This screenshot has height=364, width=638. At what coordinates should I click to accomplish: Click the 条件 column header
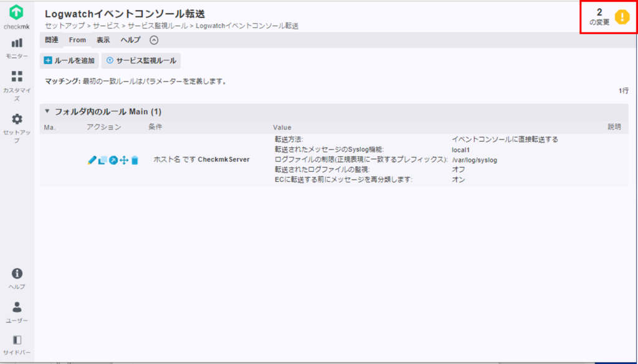[x=155, y=127]
